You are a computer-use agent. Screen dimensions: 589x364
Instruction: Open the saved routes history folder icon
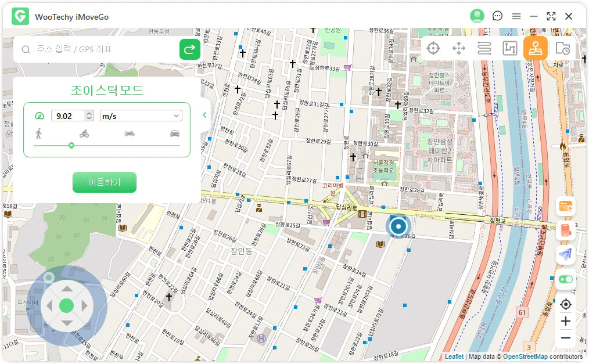pyautogui.click(x=562, y=49)
